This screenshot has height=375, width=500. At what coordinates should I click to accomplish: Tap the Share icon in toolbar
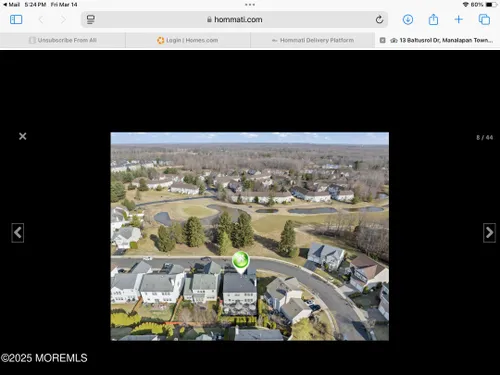pyautogui.click(x=433, y=19)
